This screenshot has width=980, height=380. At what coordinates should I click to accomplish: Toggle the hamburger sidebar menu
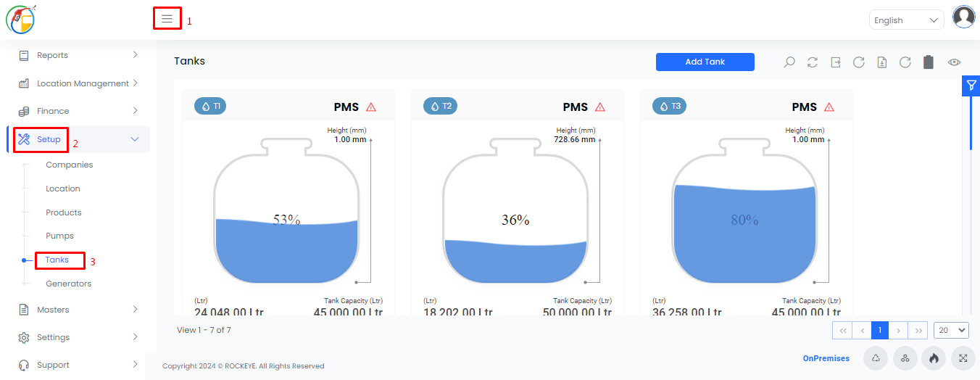[x=167, y=19]
